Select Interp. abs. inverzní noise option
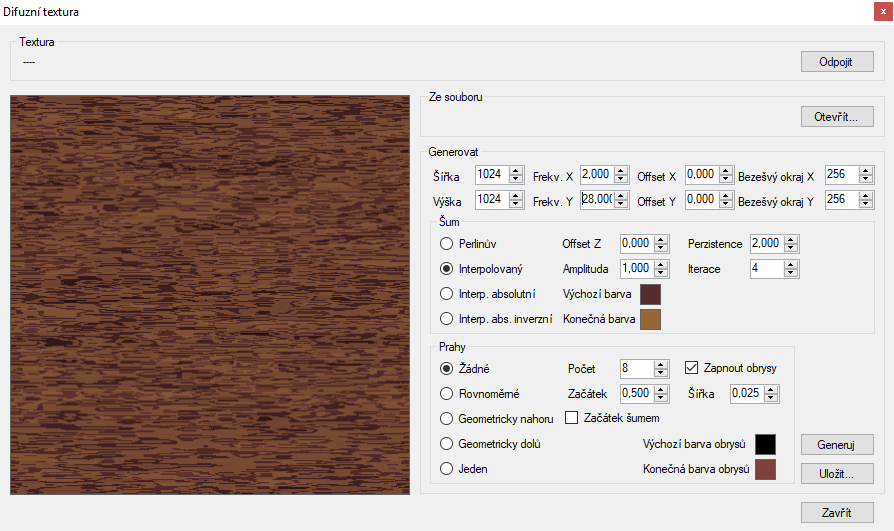 447,319
